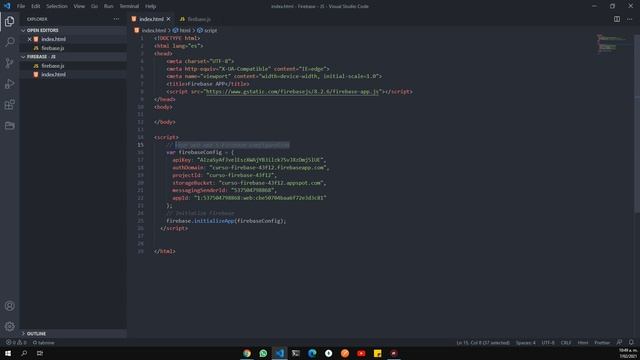
Task: Launch Chrome from the taskbar
Action: 247,353
